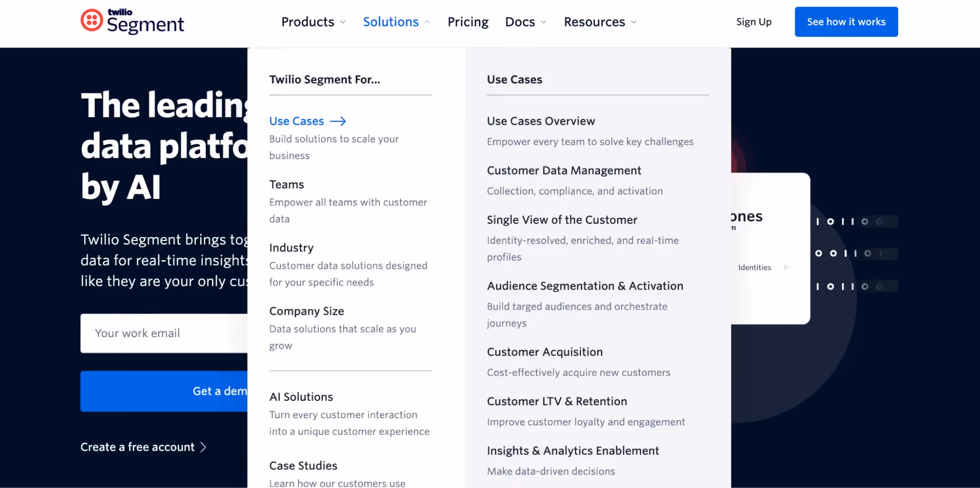
Task: Expand the Docs dropdown menu
Action: [526, 22]
